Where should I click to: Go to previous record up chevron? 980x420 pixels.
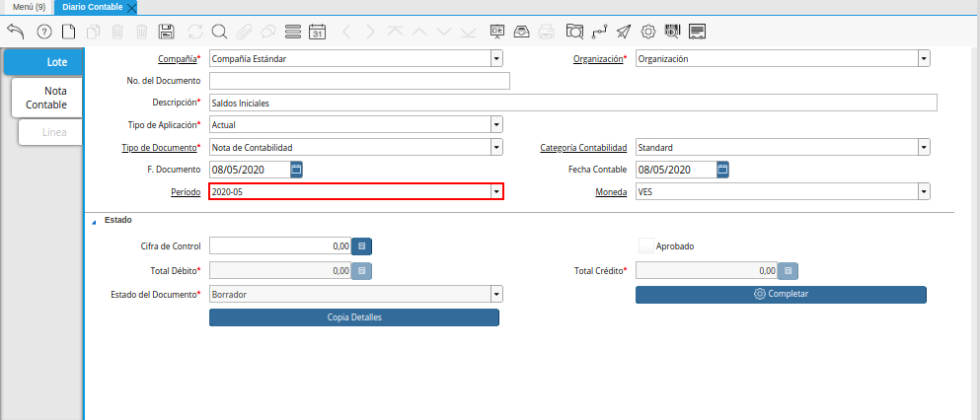click(x=419, y=32)
